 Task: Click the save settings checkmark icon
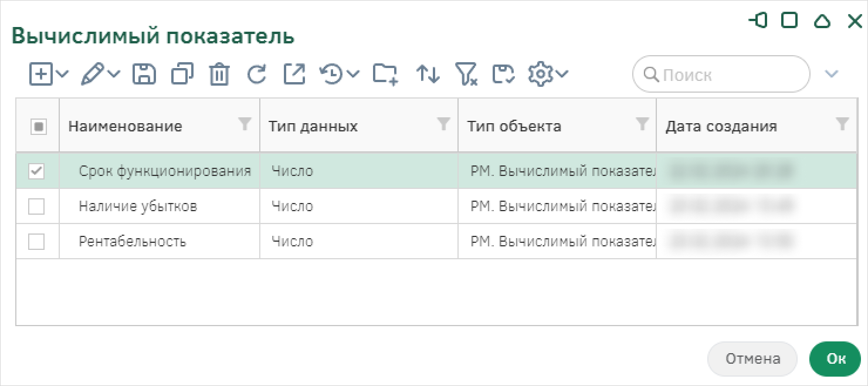coord(503,75)
